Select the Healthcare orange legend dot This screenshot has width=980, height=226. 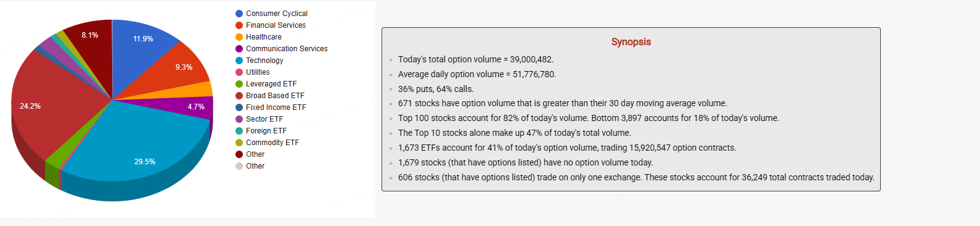coord(239,37)
